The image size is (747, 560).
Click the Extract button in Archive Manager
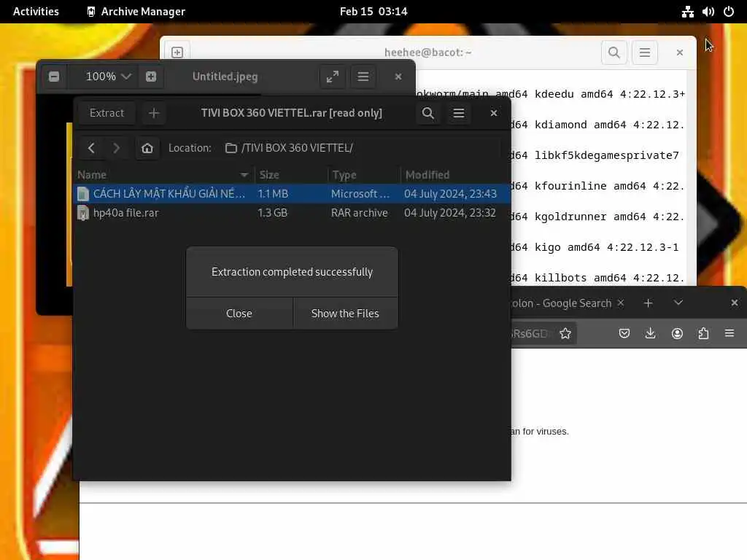tap(107, 113)
